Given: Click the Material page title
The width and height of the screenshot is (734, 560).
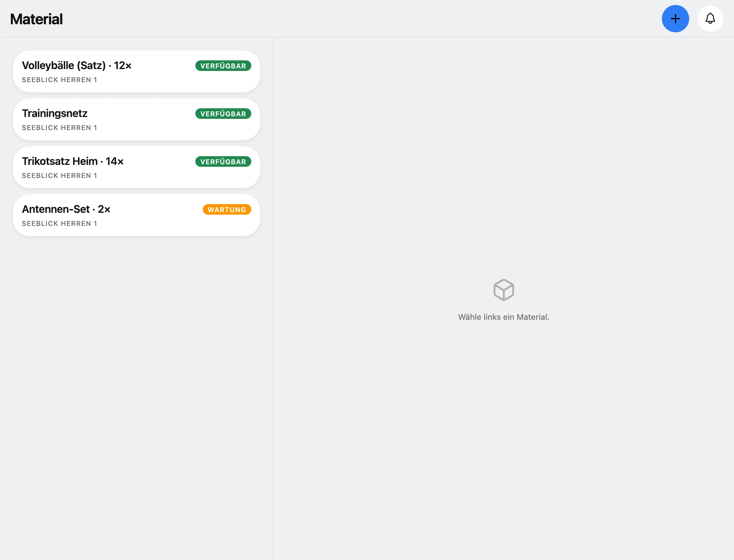Looking at the screenshot, I should 36,19.
